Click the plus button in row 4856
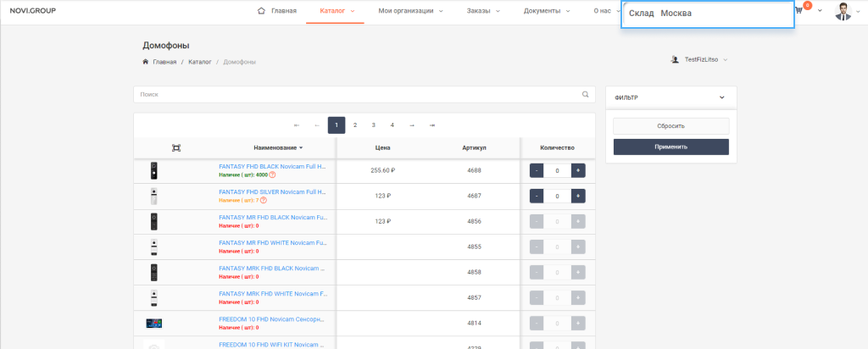Viewport: 868px width, 349px height. pyautogui.click(x=578, y=221)
